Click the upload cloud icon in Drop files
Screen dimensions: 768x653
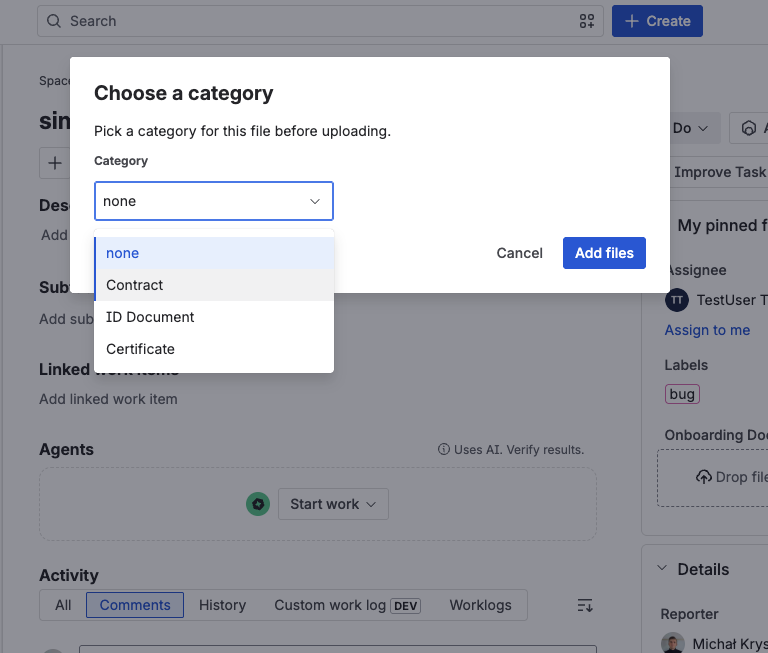coord(704,477)
